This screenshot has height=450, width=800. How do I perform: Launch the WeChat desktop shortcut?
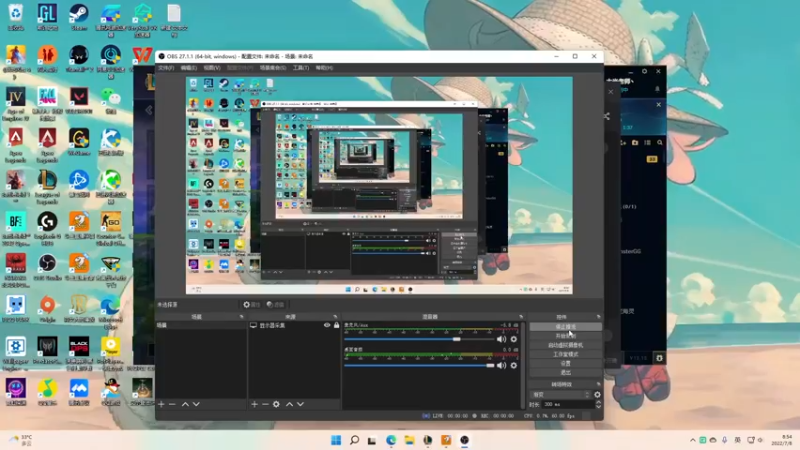click(x=110, y=101)
